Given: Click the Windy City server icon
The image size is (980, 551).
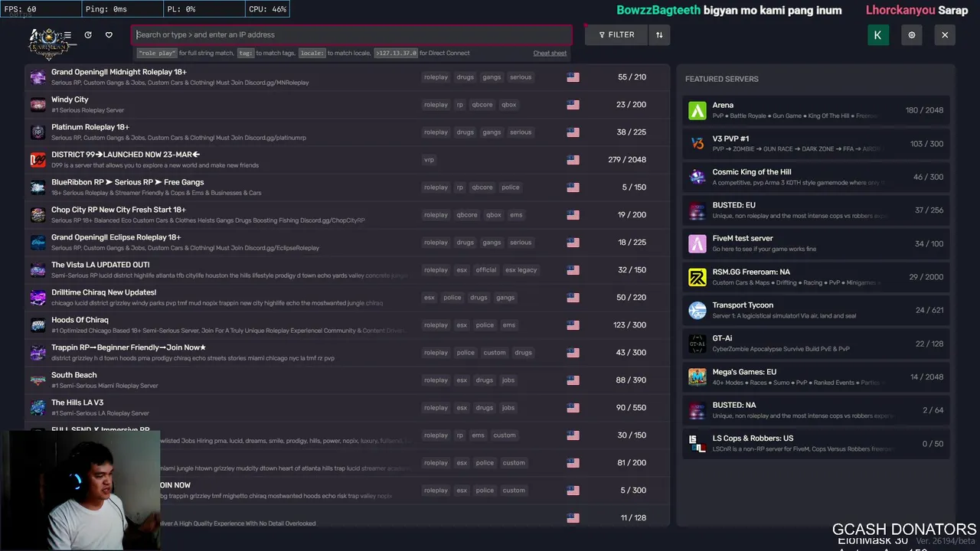Looking at the screenshot, I should 38,105.
